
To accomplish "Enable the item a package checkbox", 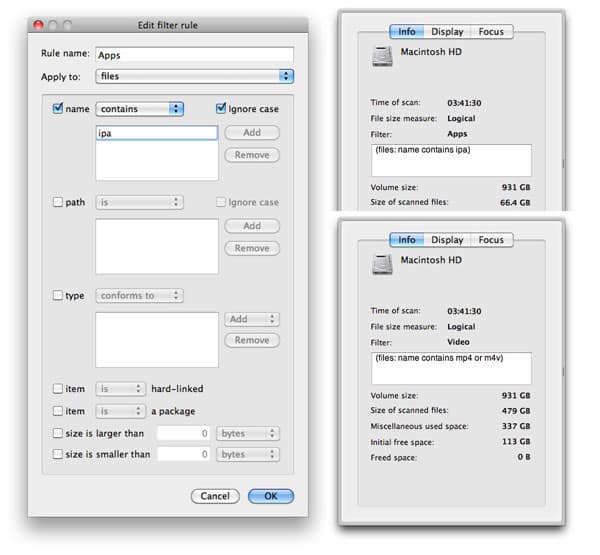I will click(57, 411).
